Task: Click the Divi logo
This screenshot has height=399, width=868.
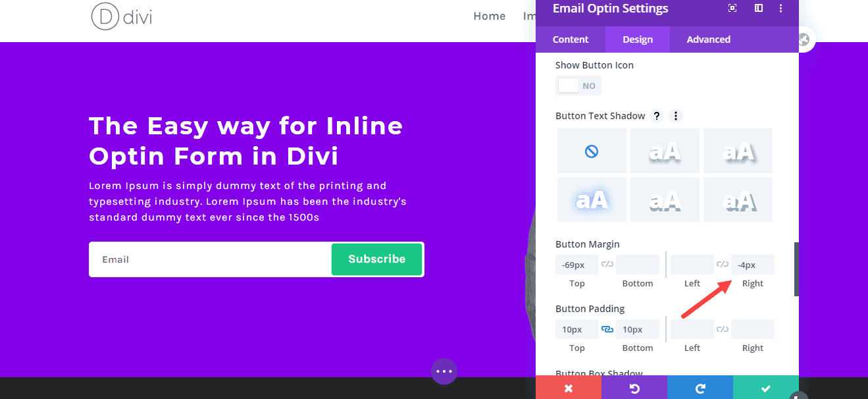Action: 122,16
